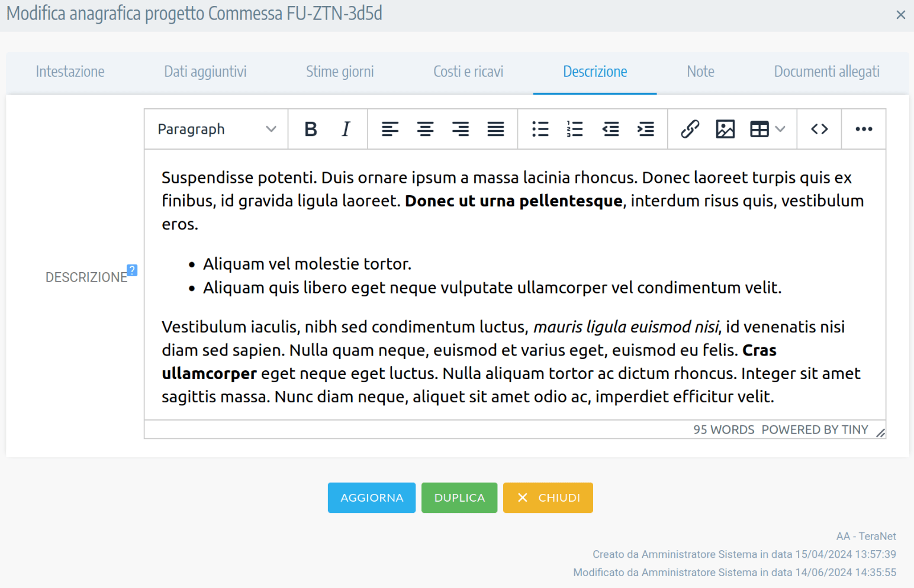This screenshot has height=588, width=914.
Task: Insert an image into description
Action: tap(725, 129)
